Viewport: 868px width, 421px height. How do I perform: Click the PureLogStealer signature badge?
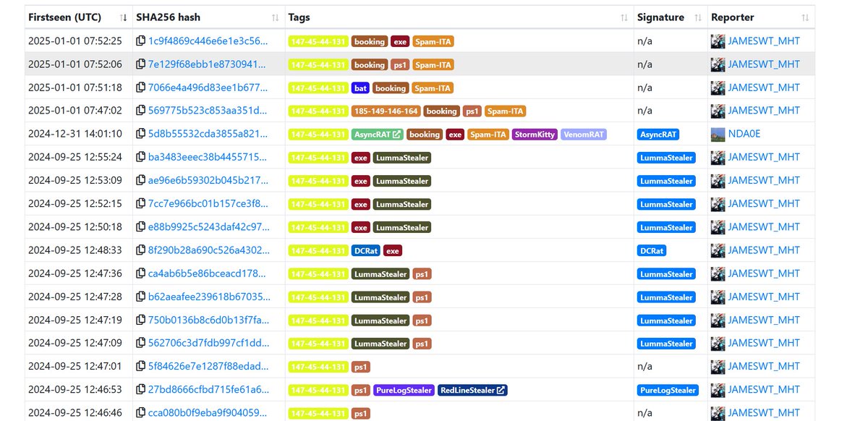(x=668, y=390)
